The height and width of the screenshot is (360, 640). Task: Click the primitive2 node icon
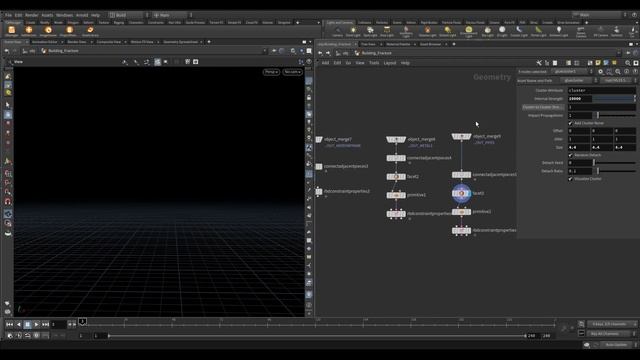click(461, 212)
